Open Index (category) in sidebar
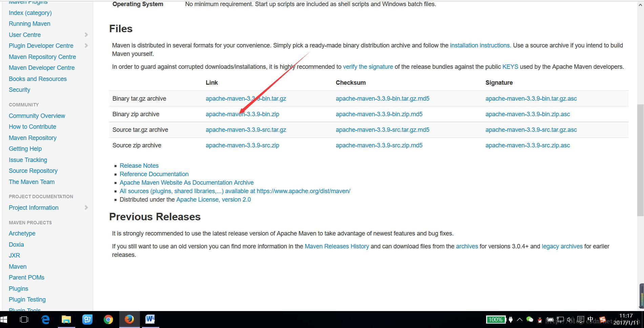644x328 pixels. [x=30, y=13]
